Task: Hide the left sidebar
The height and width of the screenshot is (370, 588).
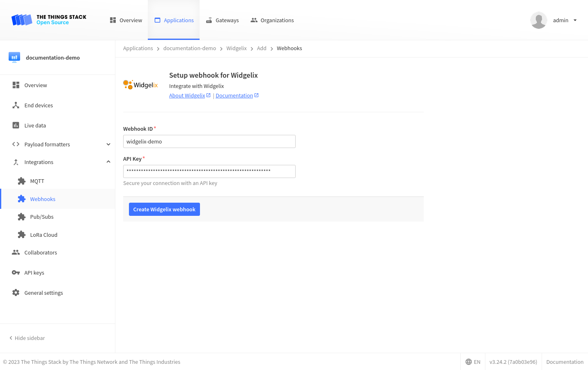Action: point(26,338)
